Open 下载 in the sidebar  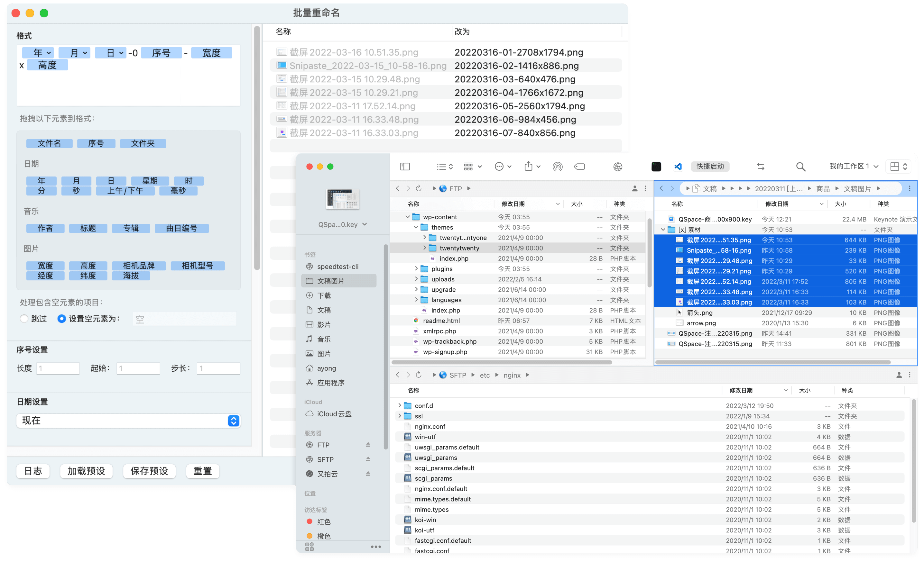pos(324,295)
